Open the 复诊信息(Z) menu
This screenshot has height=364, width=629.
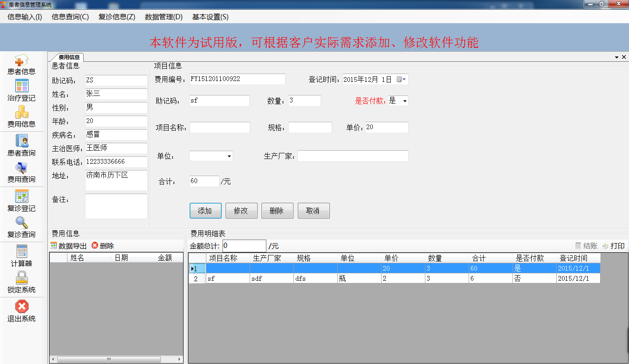point(117,17)
